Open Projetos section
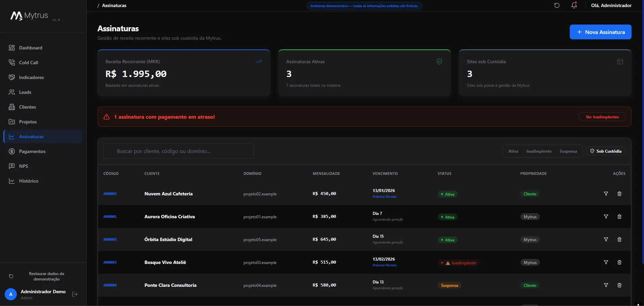Screen dimensions: 644x306 point(43,122)
